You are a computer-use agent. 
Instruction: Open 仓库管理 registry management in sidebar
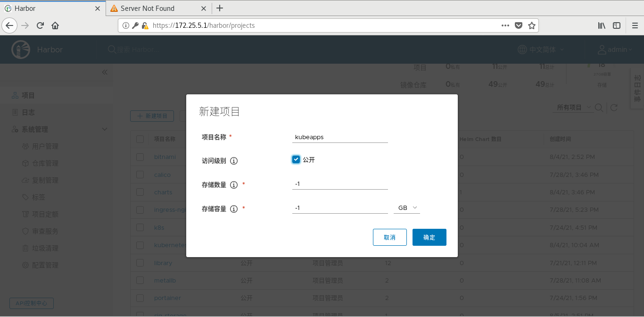point(26,163)
